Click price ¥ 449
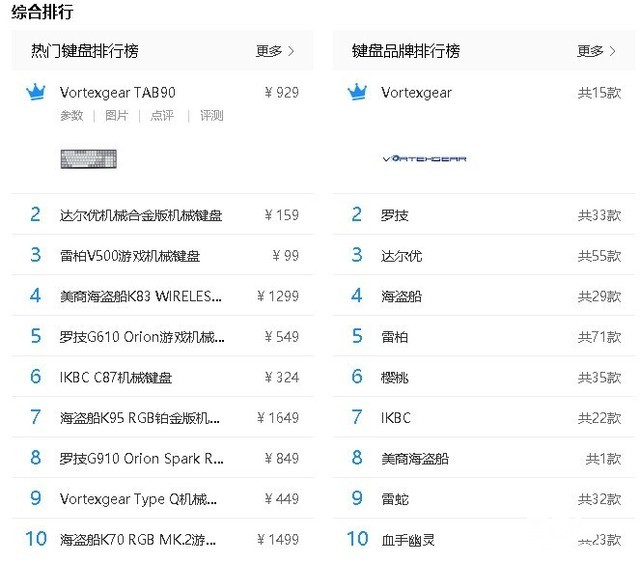 click(282, 499)
